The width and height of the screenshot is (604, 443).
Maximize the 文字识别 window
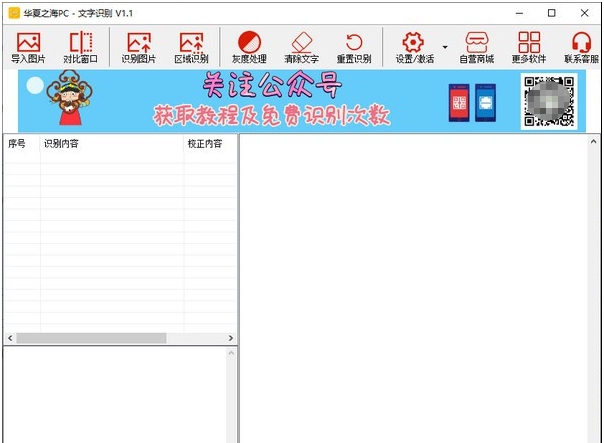pos(552,13)
